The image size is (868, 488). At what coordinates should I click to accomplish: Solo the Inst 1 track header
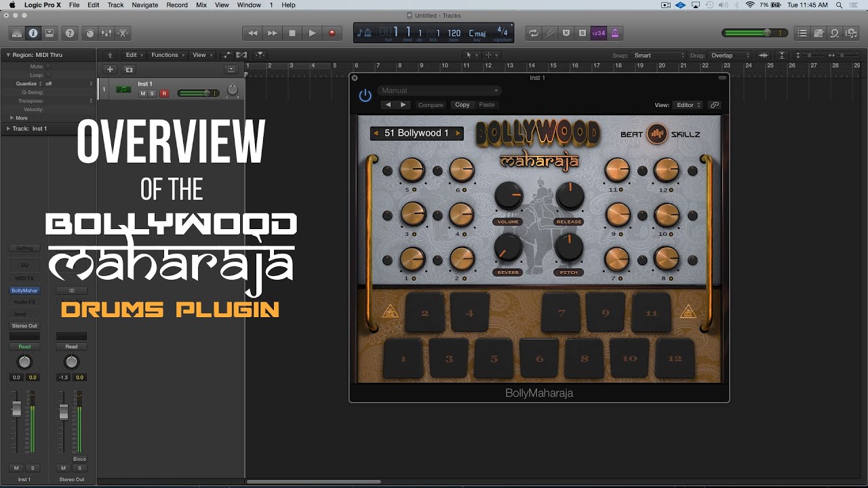(152, 94)
